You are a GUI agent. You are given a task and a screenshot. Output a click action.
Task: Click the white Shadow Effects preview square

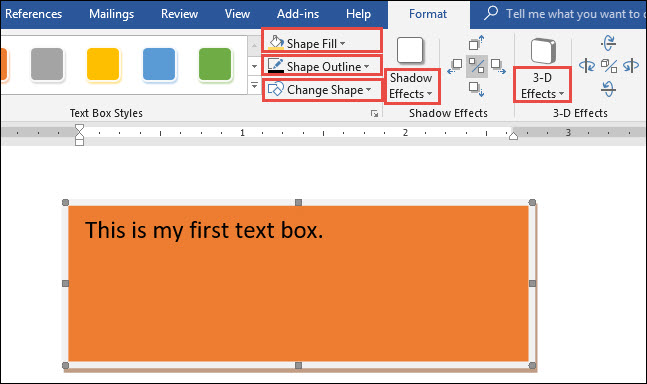point(410,50)
